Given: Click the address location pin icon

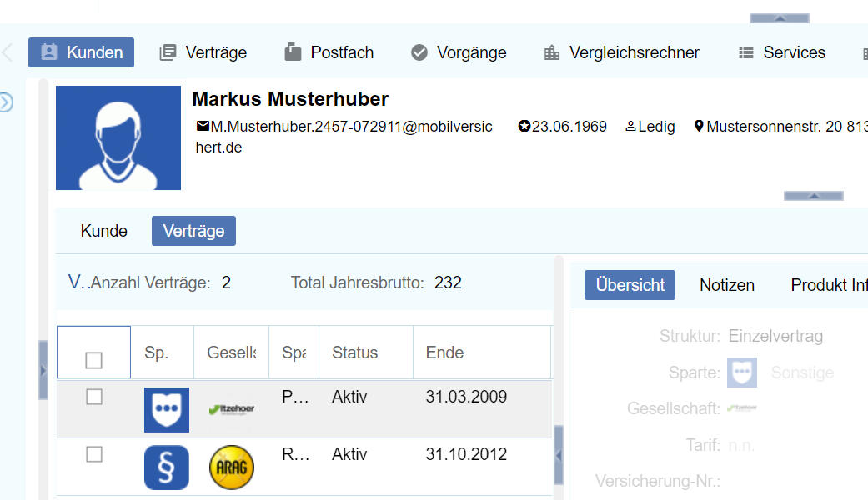Looking at the screenshot, I should point(699,127).
